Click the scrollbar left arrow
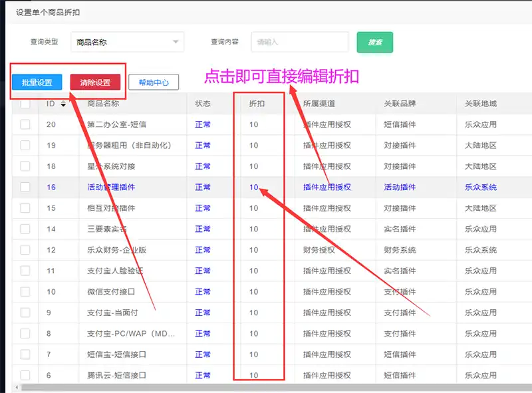This screenshot has width=532, height=393. (17, 387)
